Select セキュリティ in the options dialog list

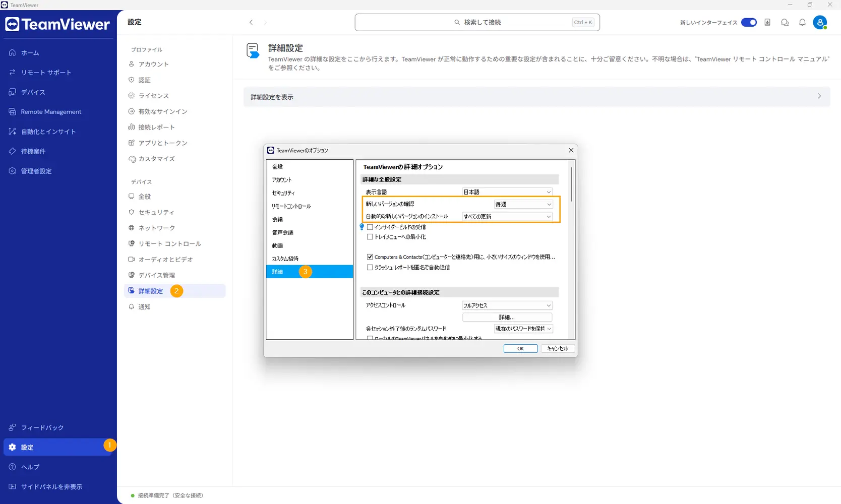tap(310, 193)
